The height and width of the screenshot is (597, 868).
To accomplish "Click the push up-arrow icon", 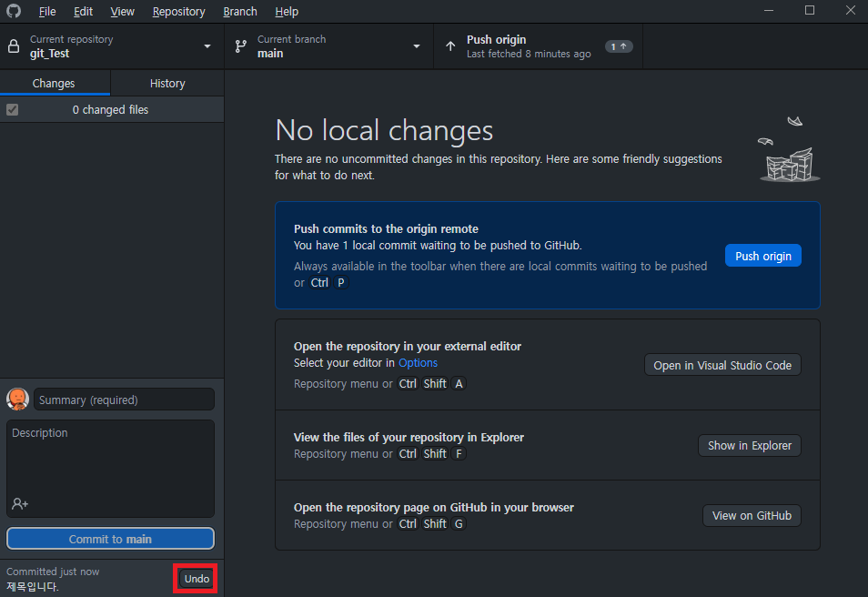I will point(450,46).
